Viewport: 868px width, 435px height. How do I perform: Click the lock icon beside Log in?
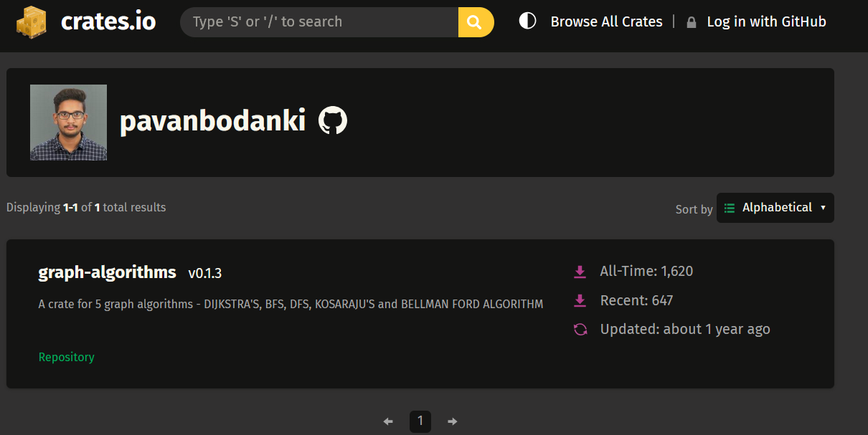[691, 22]
